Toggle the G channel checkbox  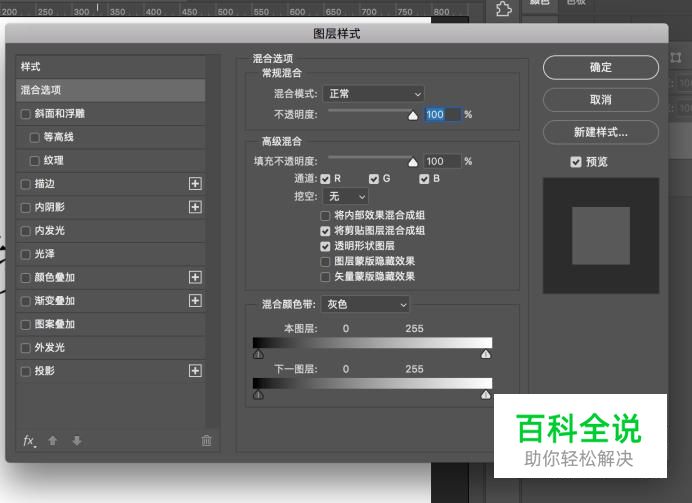coord(374,179)
